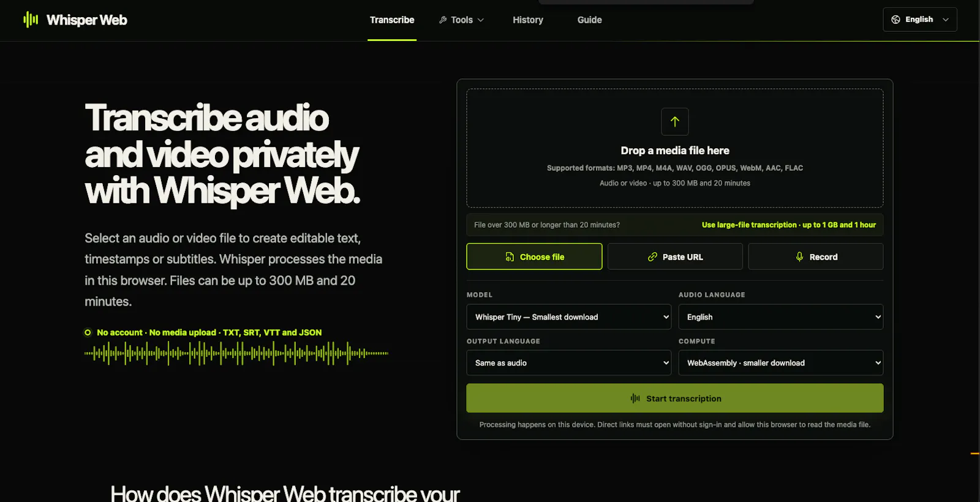Expand the Tools chevron arrow
980x502 pixels.
click(481, 20)
